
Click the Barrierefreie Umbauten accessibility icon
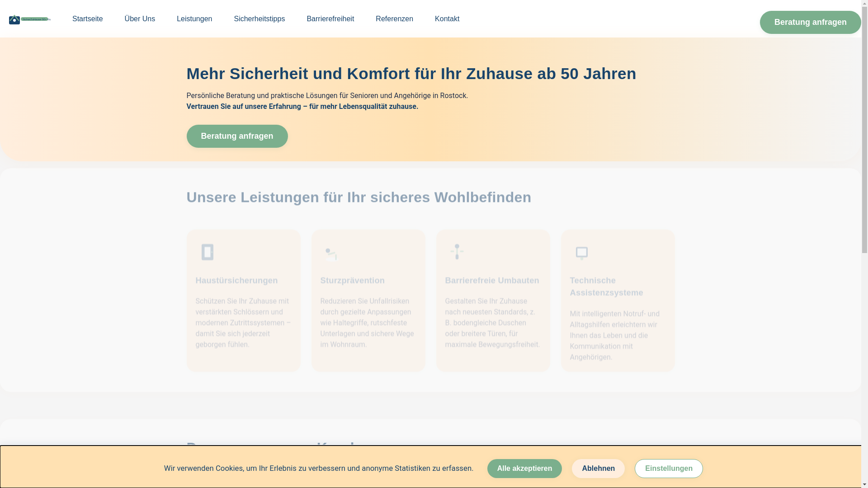click(457, 252)
